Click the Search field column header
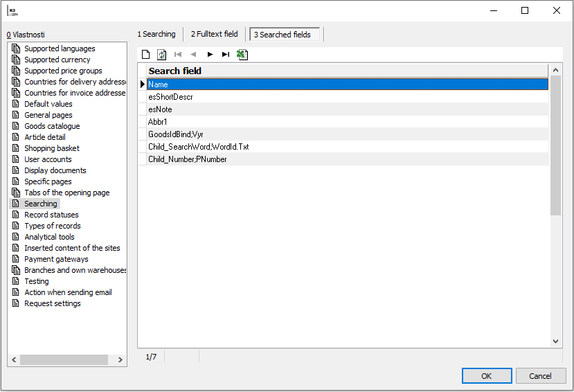 175,71
